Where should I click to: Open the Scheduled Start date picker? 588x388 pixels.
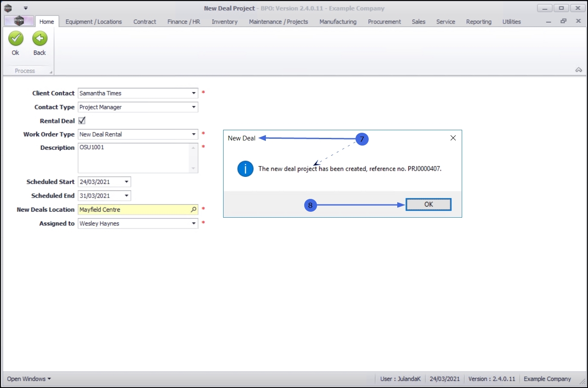(x=126, y=182)
